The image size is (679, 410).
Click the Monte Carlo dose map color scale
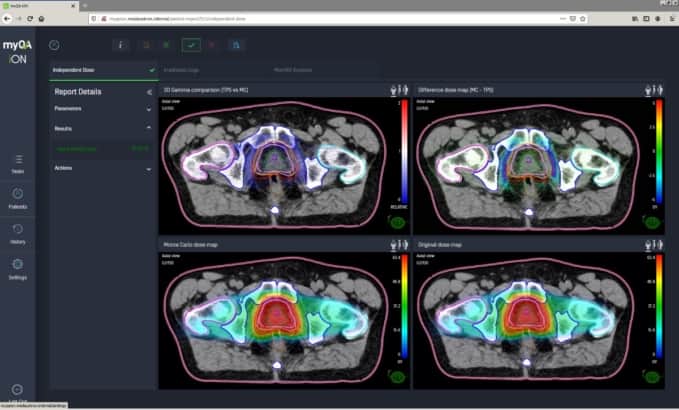point(397,304)
